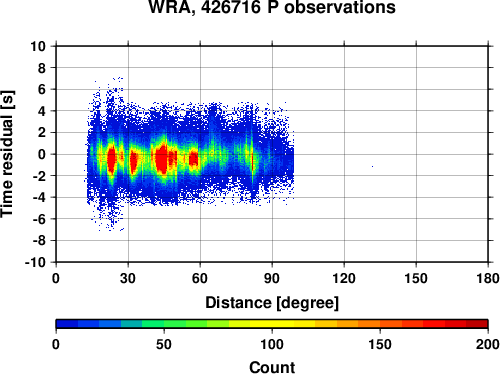
Task: Click the Time residual [s] axis label
Action: point(8,154)
